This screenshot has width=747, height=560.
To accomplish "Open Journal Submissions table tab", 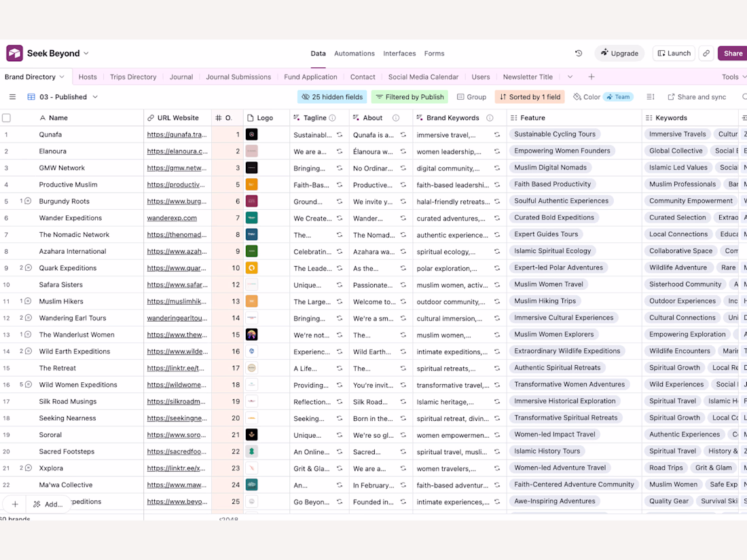I will tap(238, 77).
